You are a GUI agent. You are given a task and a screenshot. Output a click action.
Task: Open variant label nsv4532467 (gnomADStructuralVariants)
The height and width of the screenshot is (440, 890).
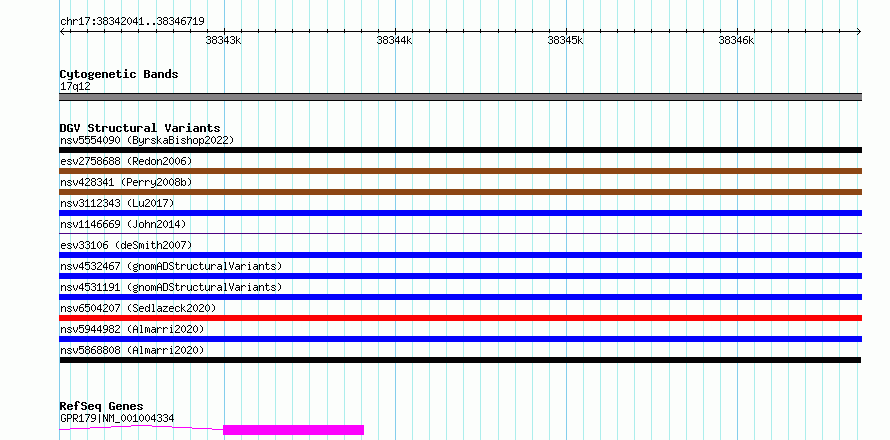click(171, 266)
